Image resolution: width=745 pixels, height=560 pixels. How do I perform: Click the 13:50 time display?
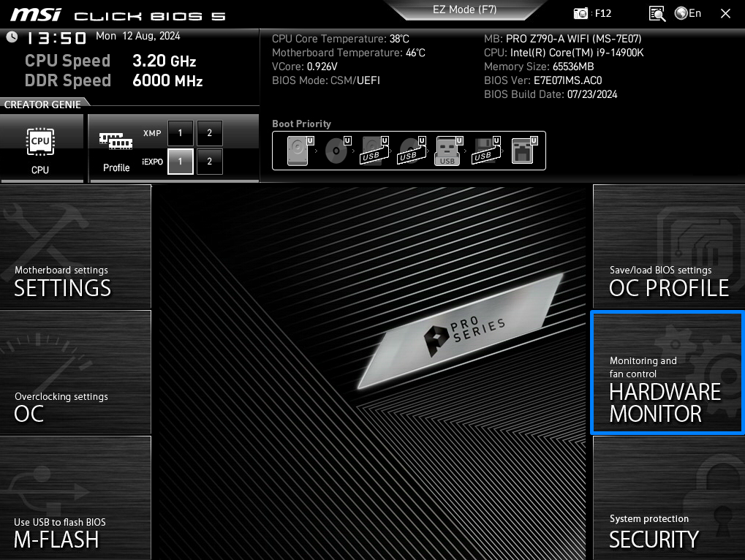pos(56,38)
